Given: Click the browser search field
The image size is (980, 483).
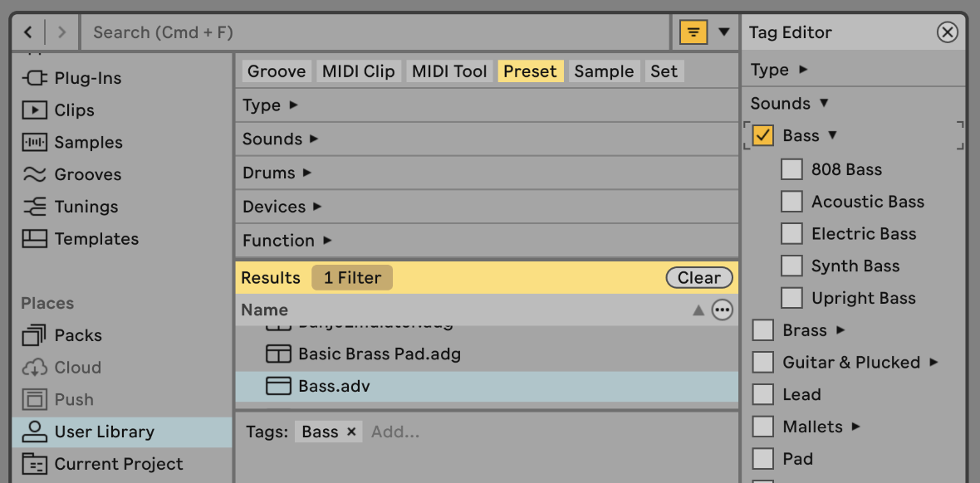Looking at the screenshot, I should point(374,32).
